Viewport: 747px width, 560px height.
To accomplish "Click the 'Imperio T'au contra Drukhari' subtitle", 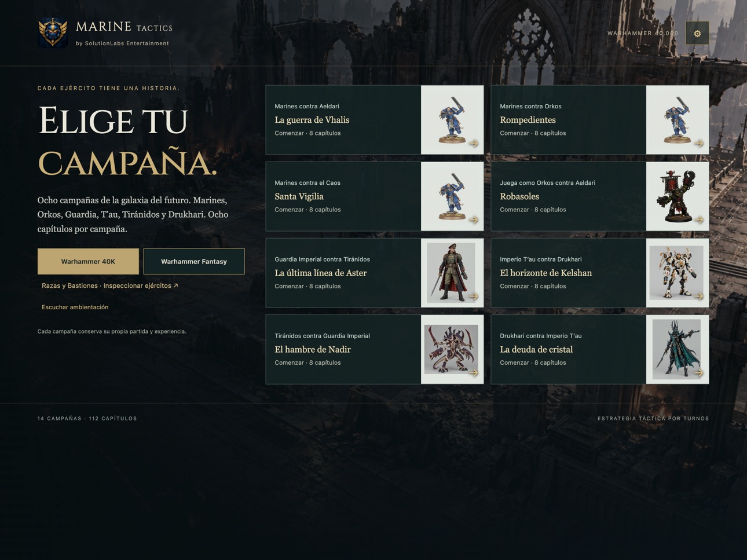I will (x=541, y=259).
